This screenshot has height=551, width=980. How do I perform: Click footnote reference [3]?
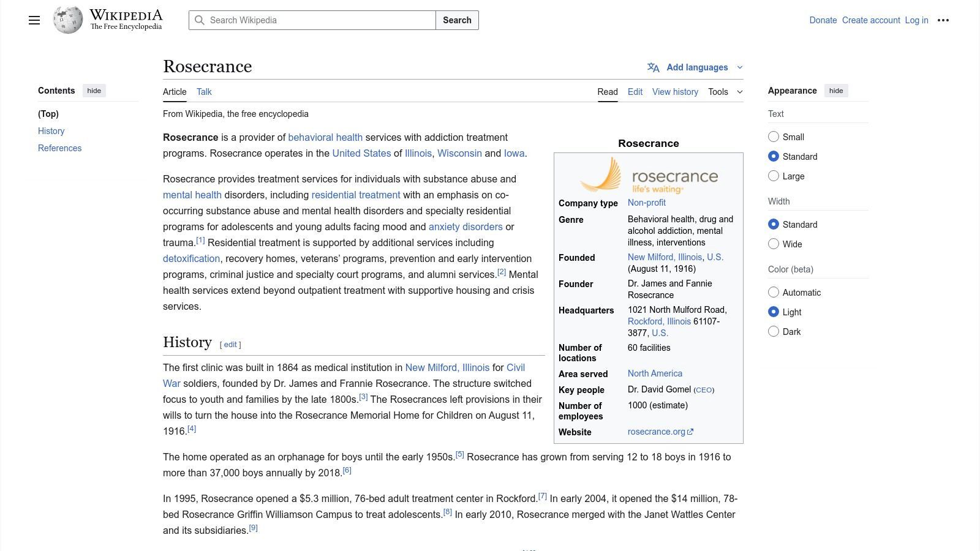point(363,397)
